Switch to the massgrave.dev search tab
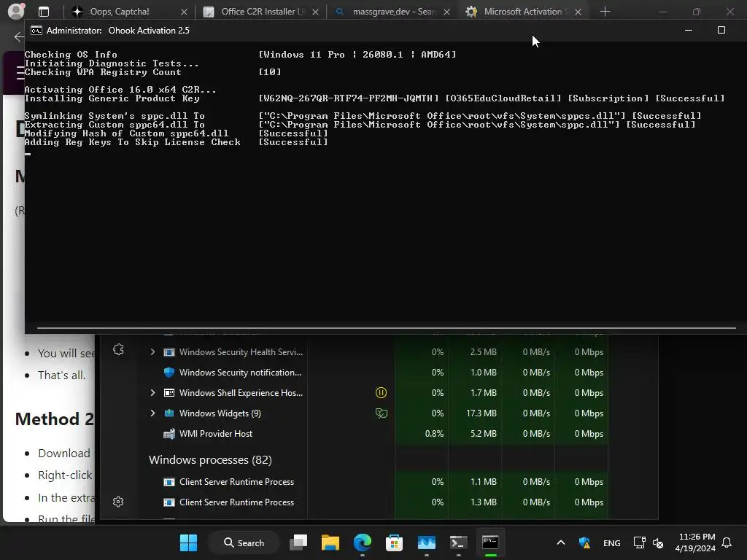747x560 pixels. click(x=392, y=12)
